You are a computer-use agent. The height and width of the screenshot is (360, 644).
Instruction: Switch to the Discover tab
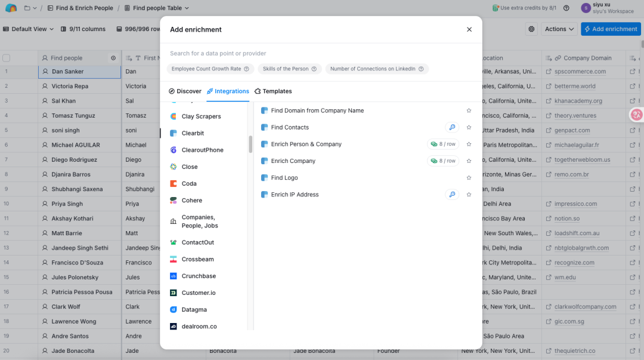pyautogui.click(x=185, y=91)
